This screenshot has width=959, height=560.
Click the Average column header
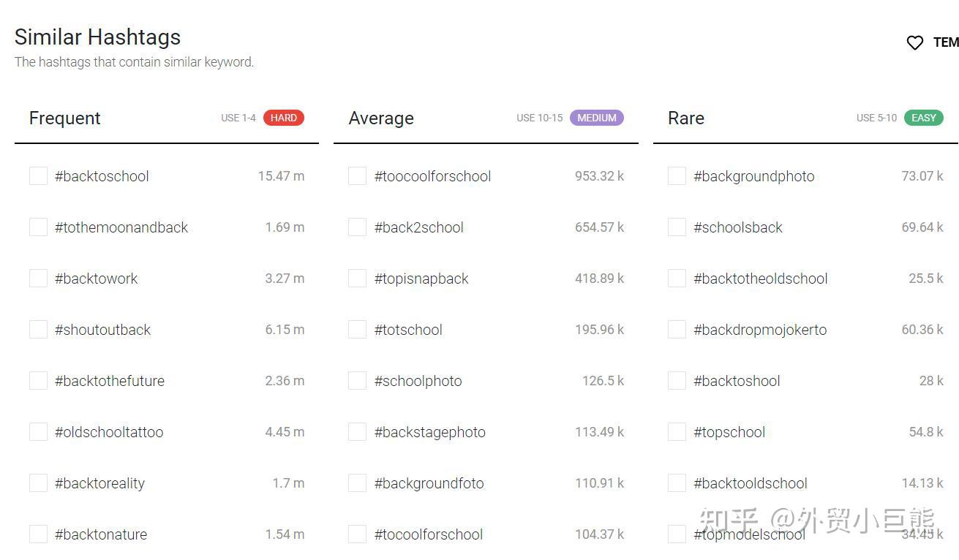pyautogui.click(x=381, y=118)
